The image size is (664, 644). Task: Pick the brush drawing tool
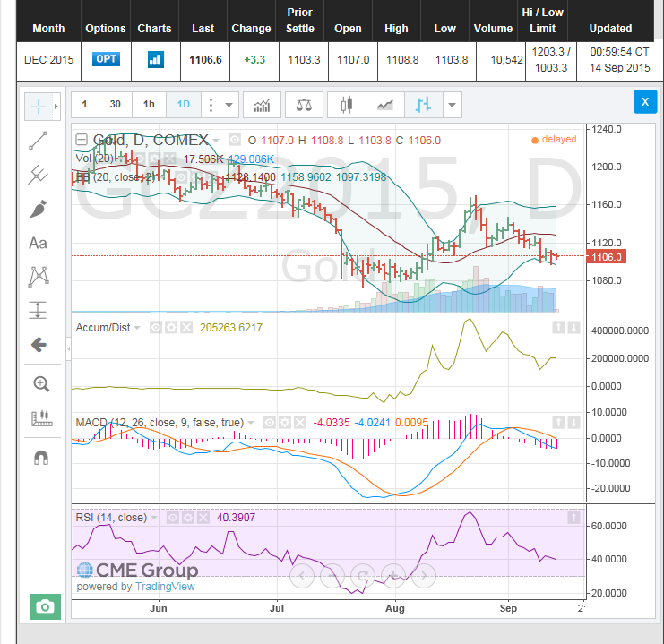pyautogui.click(x=38, y=209)
